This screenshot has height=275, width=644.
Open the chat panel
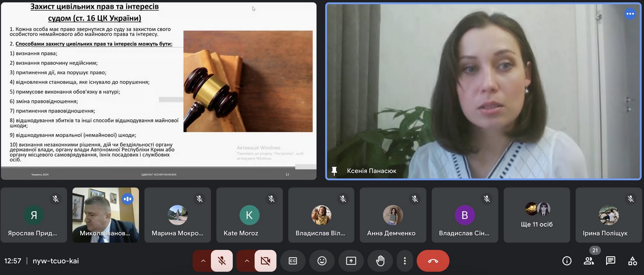(x=611, y=261)
